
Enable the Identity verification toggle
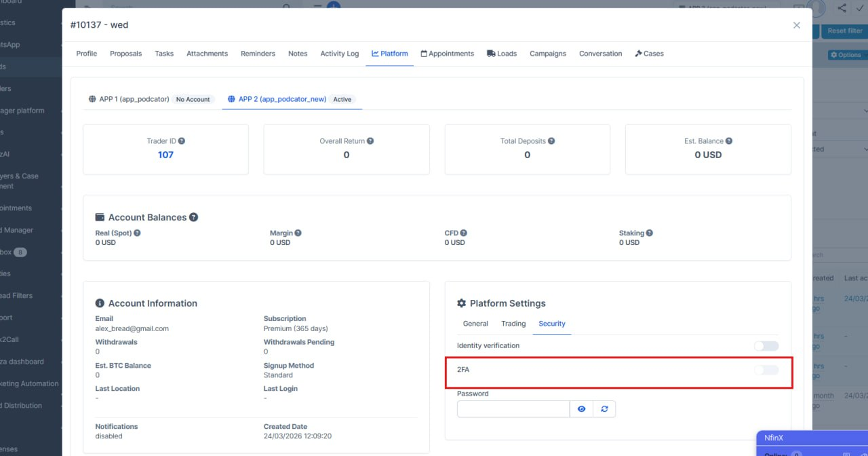pyautogui.click(x=766, y=346)
